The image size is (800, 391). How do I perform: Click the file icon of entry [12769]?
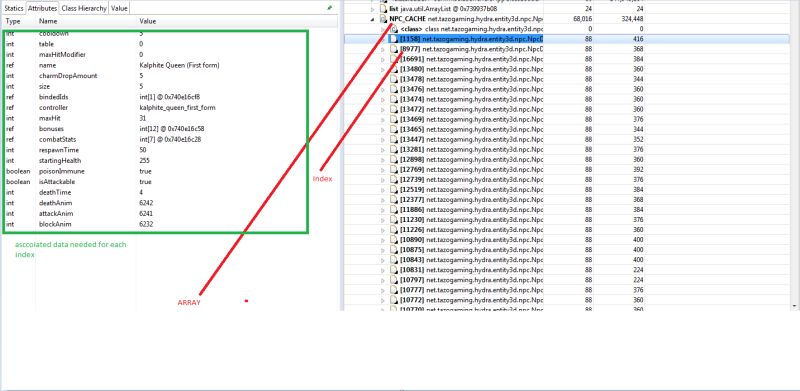(x=393, y=169)
